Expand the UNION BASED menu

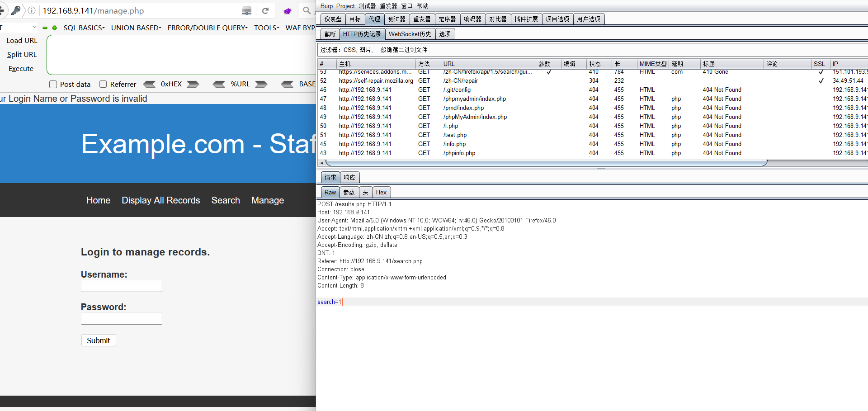136,28
